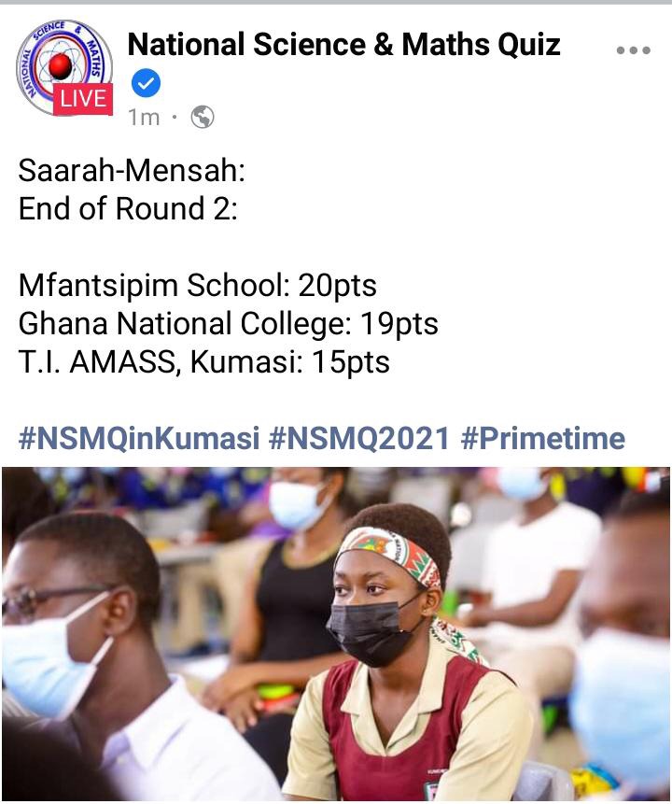Tap the public globe privacy icon
The image size is (672, 804).
coord(203,118)
